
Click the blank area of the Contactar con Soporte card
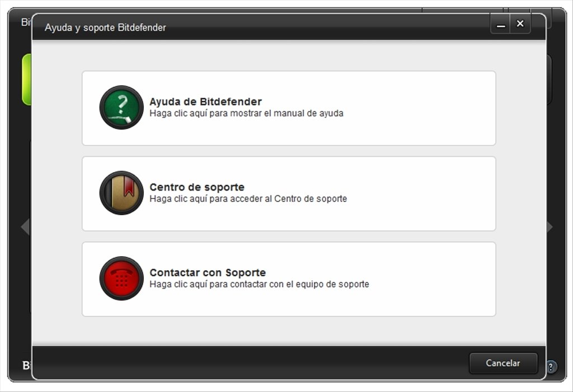click(x=431, y=279)
